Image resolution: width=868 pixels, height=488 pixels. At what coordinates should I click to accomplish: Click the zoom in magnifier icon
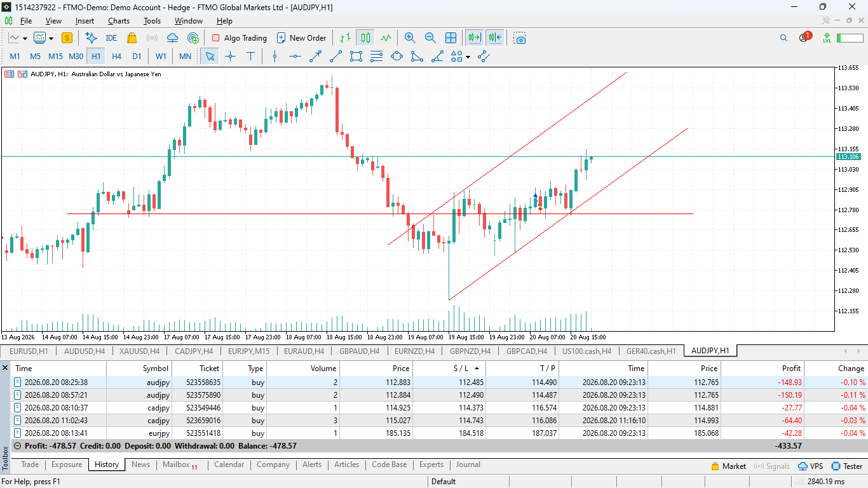click(410, 38)
